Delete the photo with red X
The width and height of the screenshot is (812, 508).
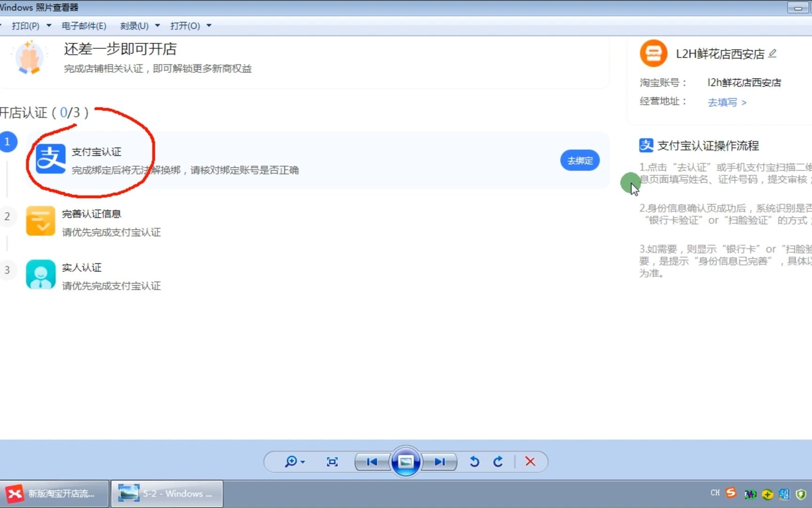coord(530,462)
